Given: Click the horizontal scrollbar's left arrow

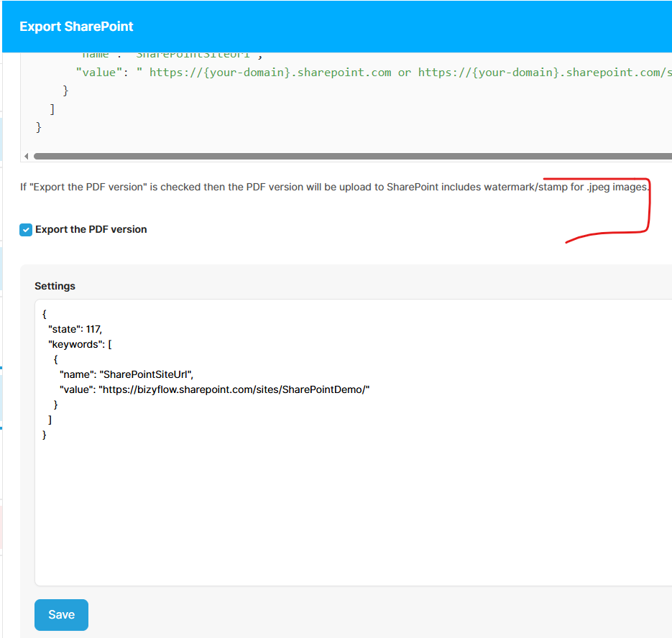Looking at the screenshot, I should click(27, 157).
